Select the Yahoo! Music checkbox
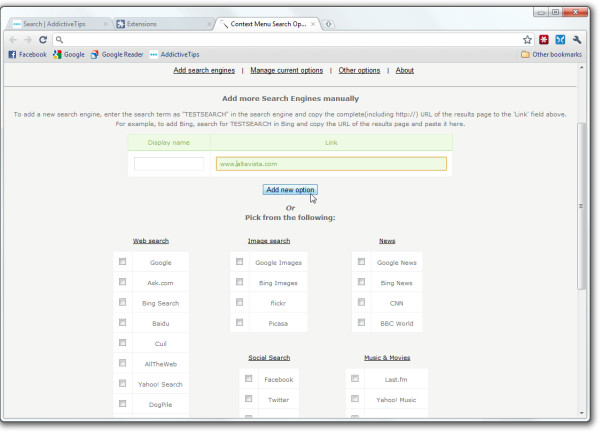The image size is (600, 432). [355, 399]
